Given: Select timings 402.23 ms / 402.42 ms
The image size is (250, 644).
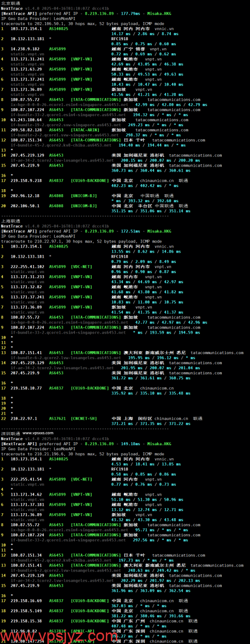Looking at the screenshot, I should pos(135,185).
